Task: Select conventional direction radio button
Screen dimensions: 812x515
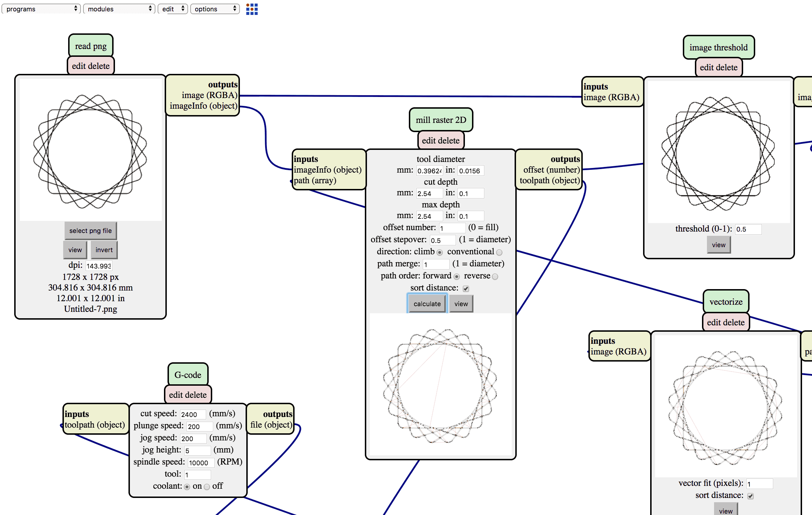Action: pos(499,253)
